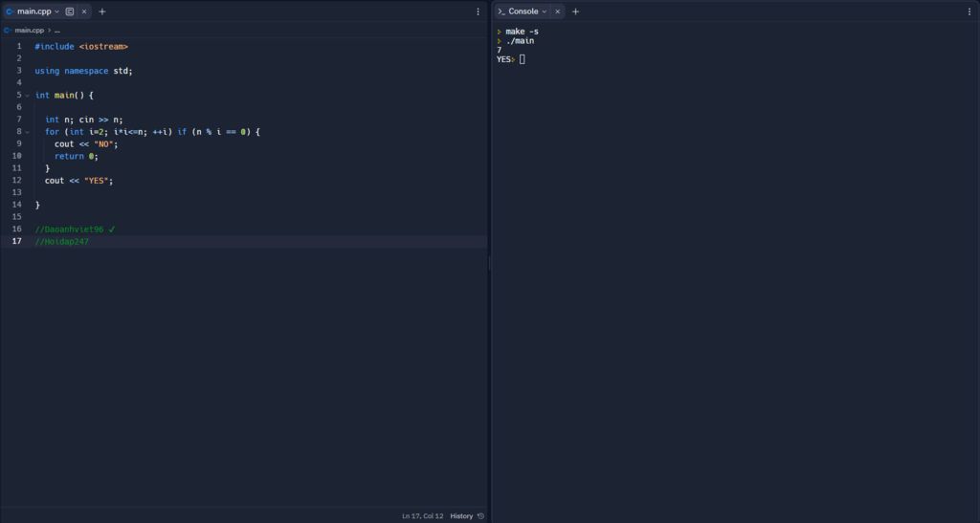Close the Console tab

click(558, 11)
